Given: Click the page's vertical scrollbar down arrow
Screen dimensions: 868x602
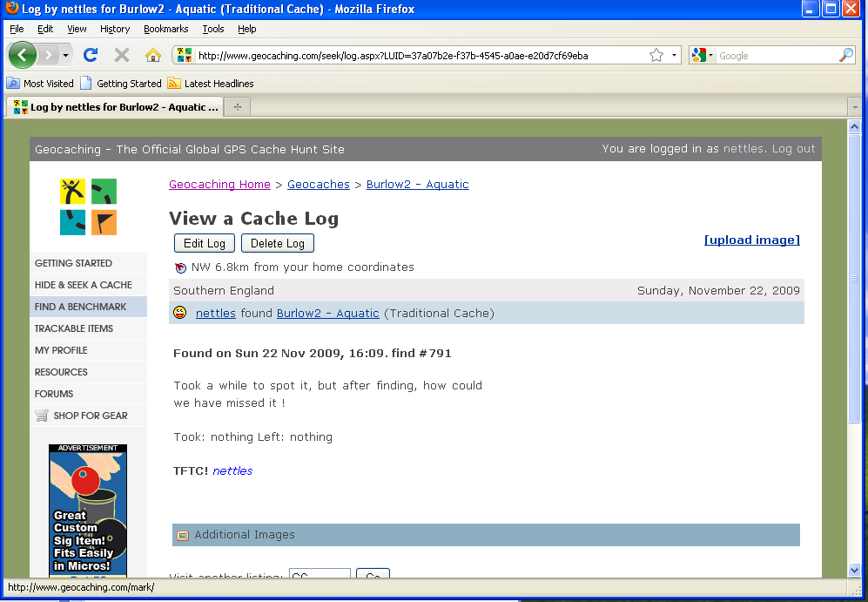Looking at the screenshot, I should (x=854, y=570).
